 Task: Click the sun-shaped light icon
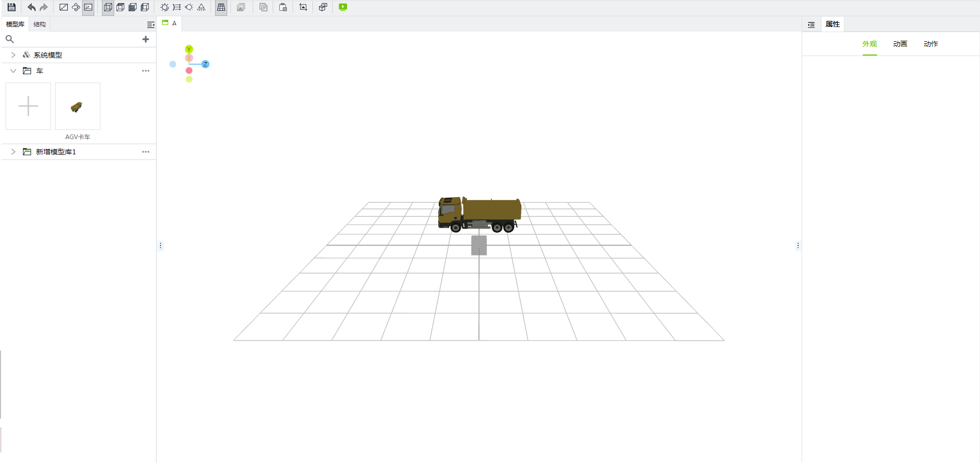coord(165,7)
